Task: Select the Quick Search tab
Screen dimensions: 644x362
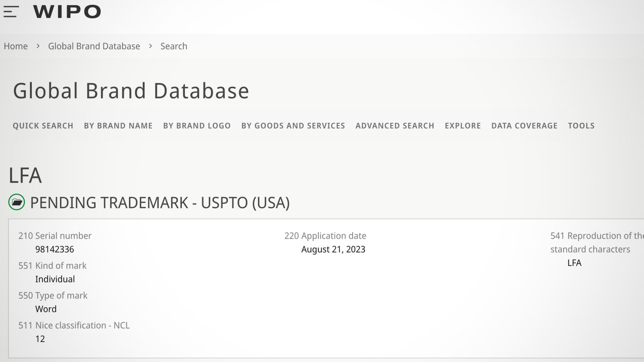Action: click(x=43, y=126)
